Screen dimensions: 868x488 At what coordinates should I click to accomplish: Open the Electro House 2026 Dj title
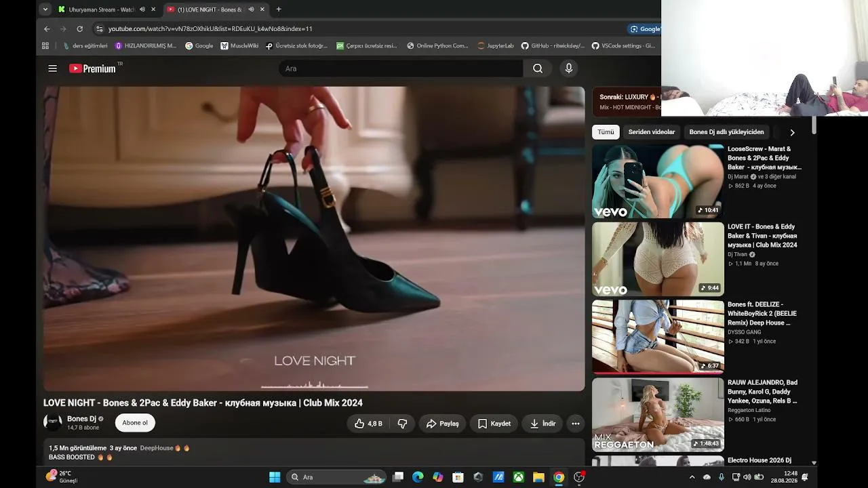pos(759,460)
